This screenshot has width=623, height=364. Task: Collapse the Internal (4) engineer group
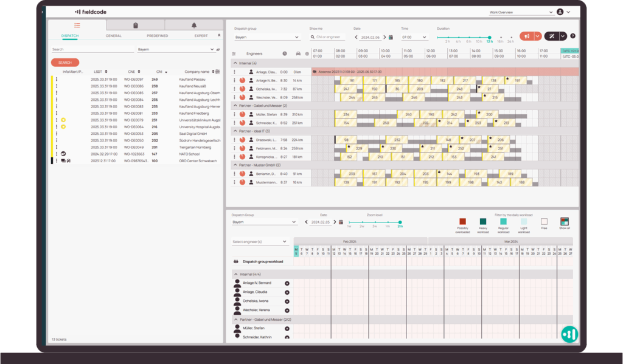click(x=234, y=63)
